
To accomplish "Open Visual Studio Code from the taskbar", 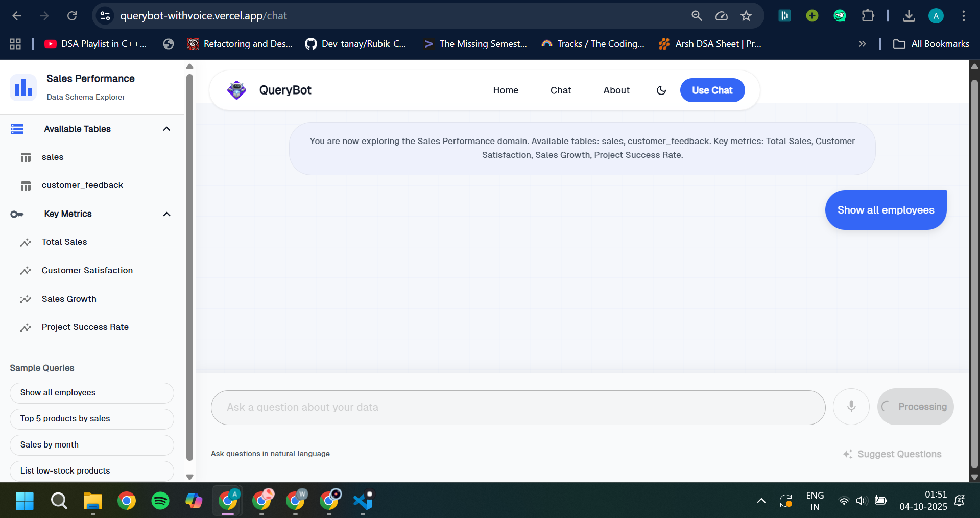I will click(363, 501).
